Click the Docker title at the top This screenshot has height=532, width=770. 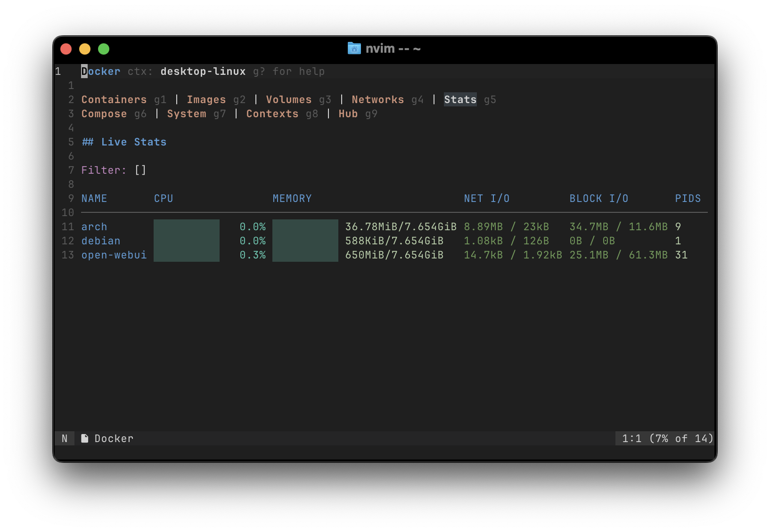[101, 72]
